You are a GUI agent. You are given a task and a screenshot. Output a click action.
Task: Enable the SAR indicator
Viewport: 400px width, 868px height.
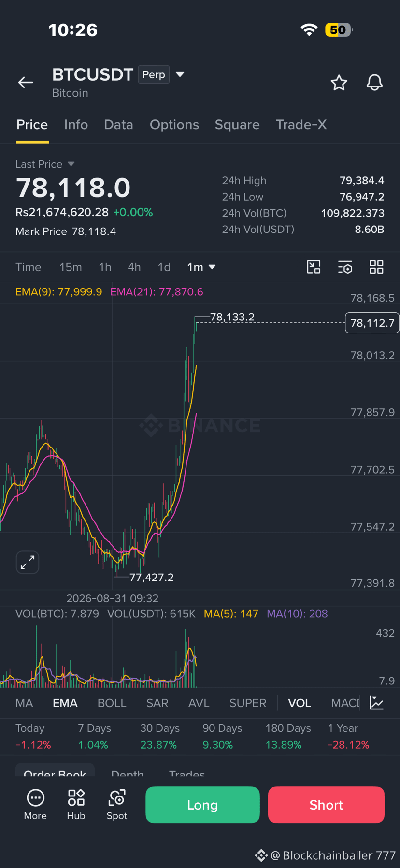(157, 703)
